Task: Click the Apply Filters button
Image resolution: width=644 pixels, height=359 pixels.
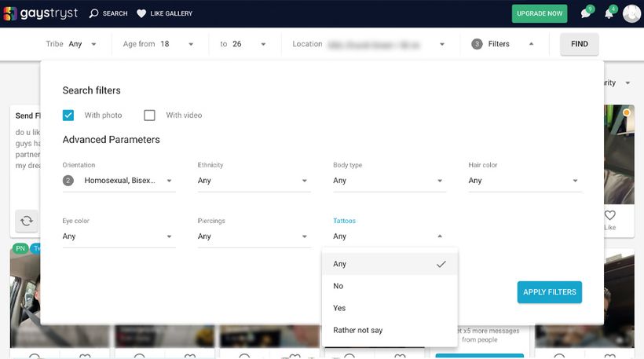Action: tap(550, 292)
